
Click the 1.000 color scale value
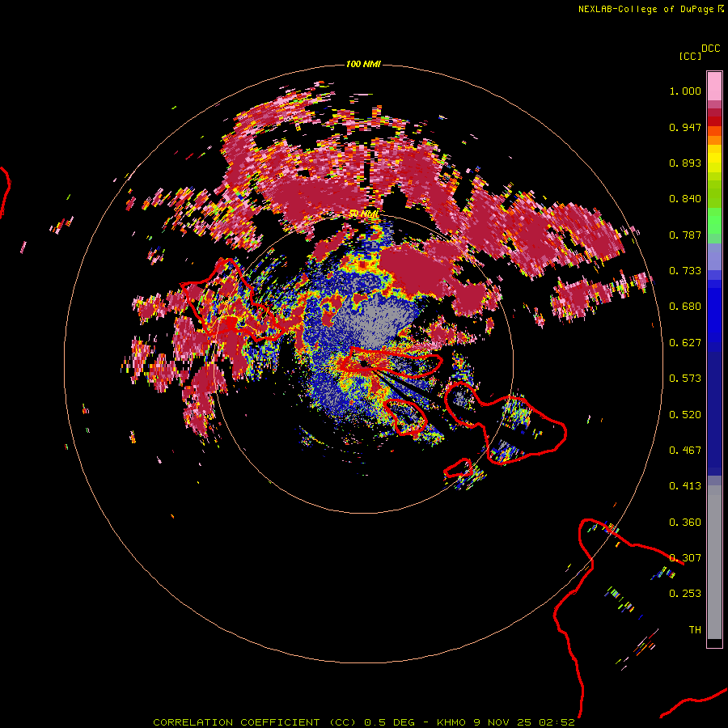[x=685, y=91]
